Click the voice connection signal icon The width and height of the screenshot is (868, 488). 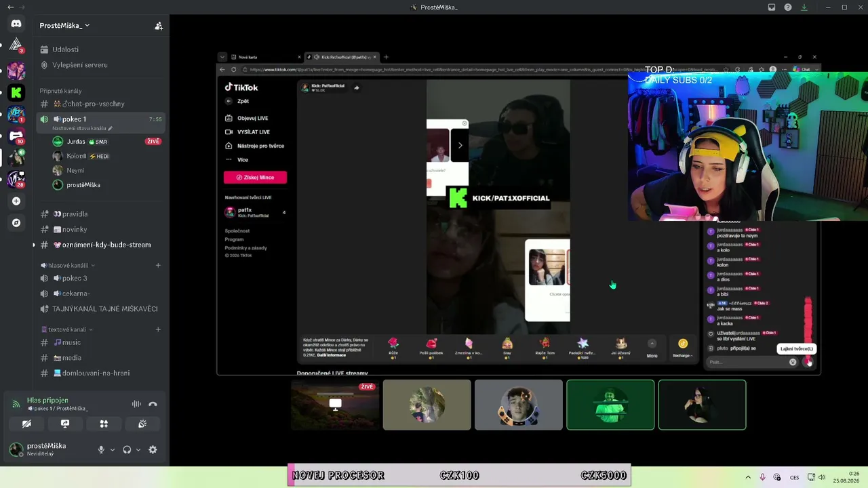point(16,404)
